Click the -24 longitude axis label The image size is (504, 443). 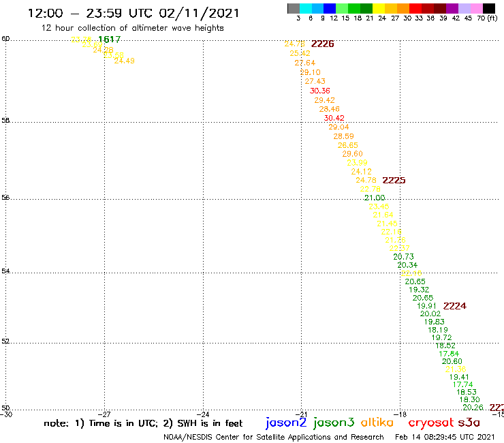click(203, 414)
